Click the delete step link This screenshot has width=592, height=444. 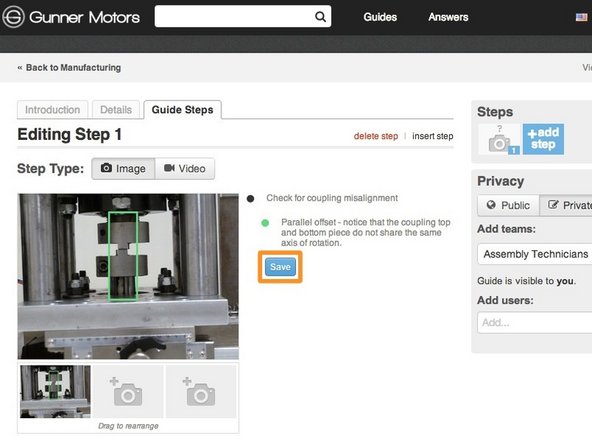pyautogui.click(x=376, y=136)
